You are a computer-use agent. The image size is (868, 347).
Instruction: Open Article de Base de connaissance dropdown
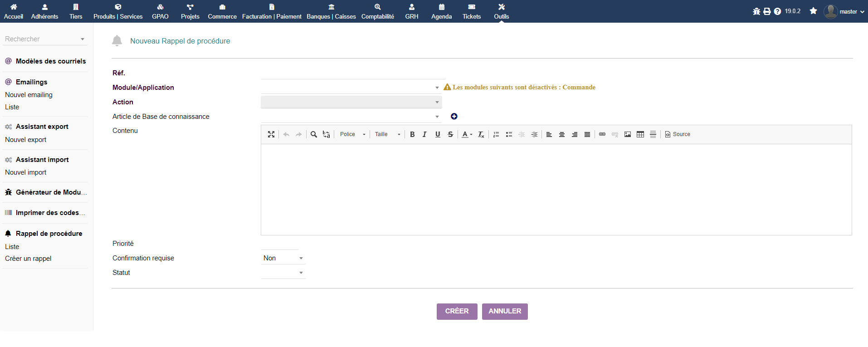(x=351, y=117)
